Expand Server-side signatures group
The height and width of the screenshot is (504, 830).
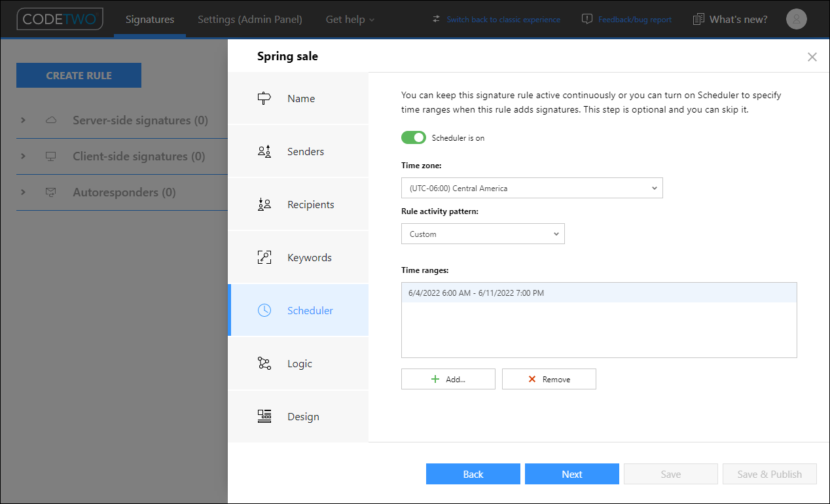23,120
